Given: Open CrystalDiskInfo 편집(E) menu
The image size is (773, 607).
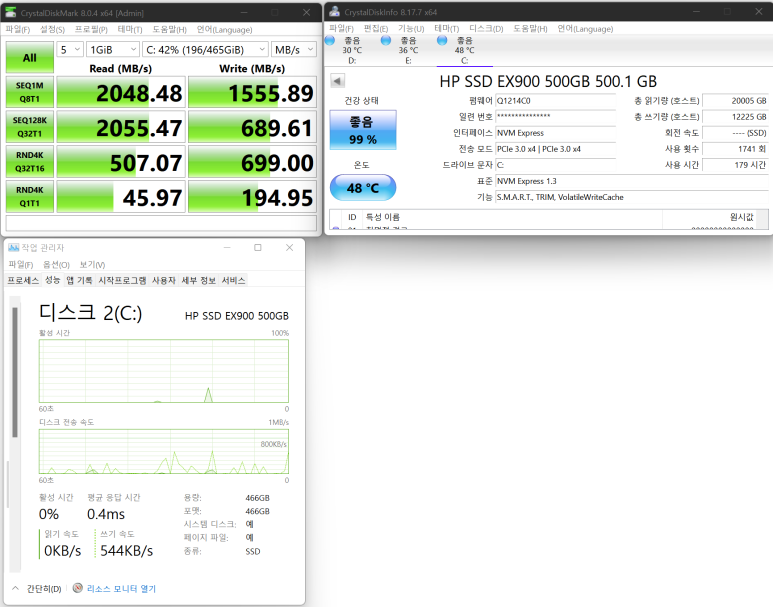Looking at the screenshot, I should [376, 29].
